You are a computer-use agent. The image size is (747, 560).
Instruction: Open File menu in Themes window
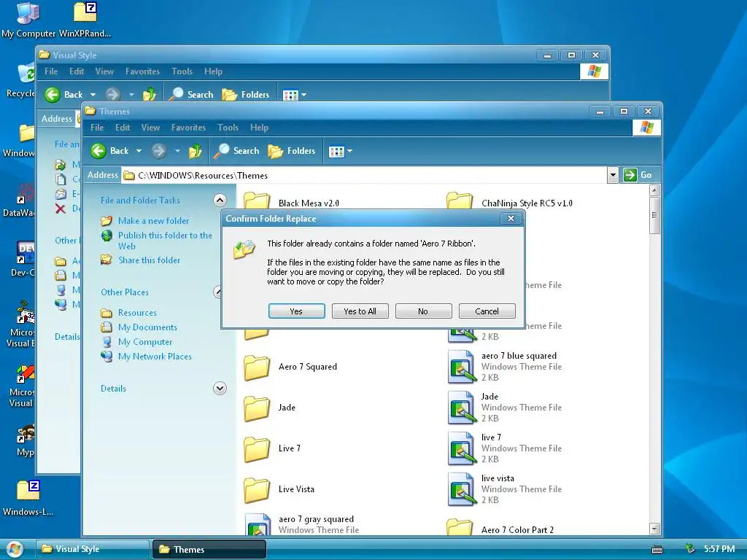97,128
